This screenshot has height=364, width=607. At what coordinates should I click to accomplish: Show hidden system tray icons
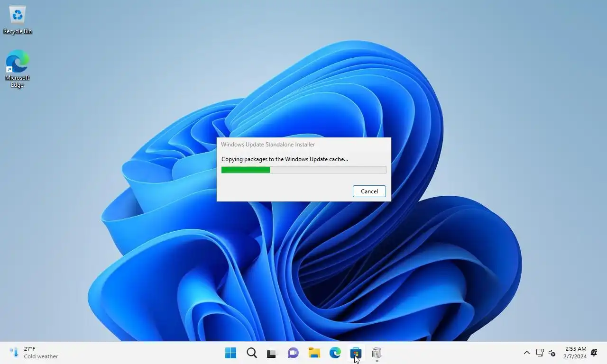[x=526, y=353]
